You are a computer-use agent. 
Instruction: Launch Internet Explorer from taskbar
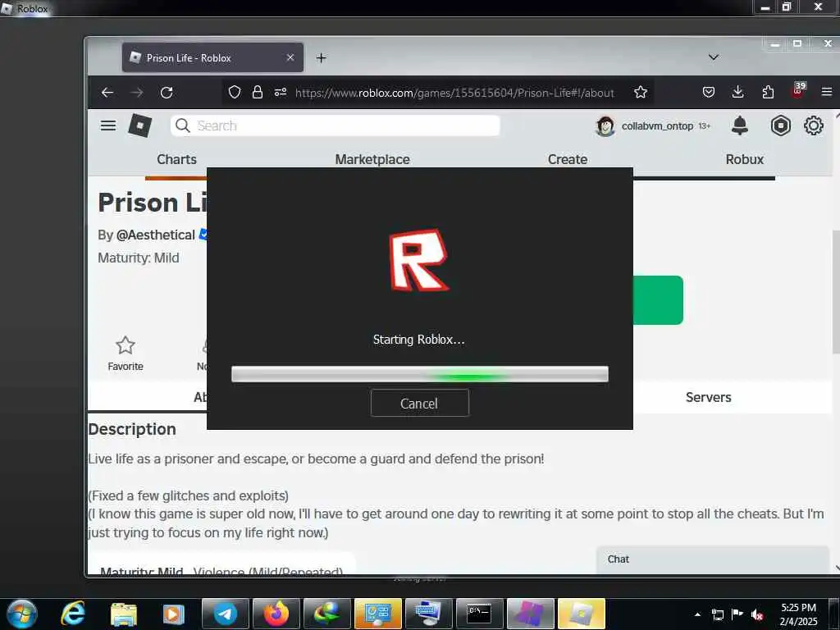click(73, 614)
